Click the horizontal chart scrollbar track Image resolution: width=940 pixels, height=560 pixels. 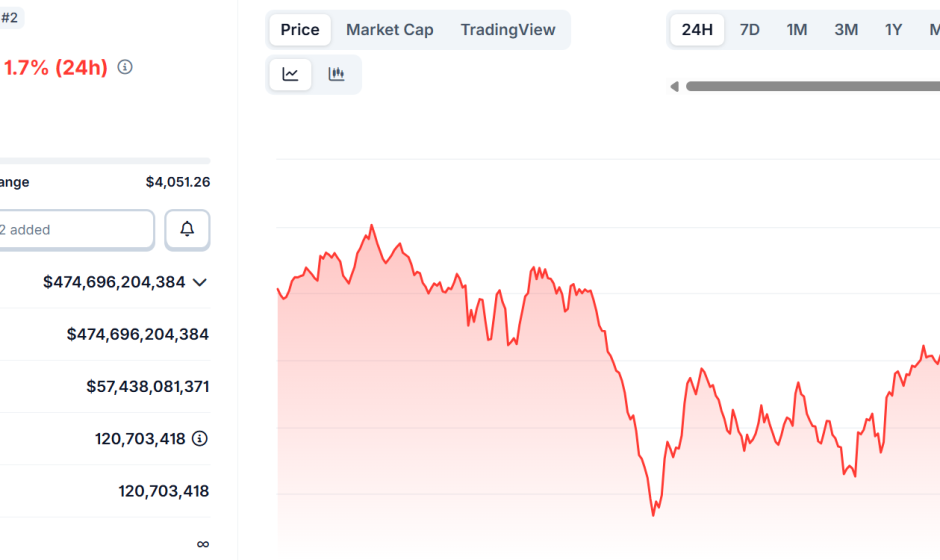[810, 86]
